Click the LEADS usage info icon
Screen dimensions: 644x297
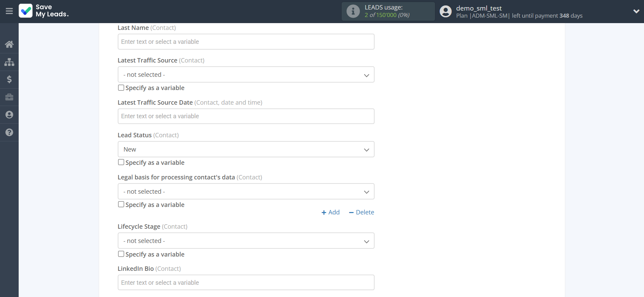click(x=353, y=11)
